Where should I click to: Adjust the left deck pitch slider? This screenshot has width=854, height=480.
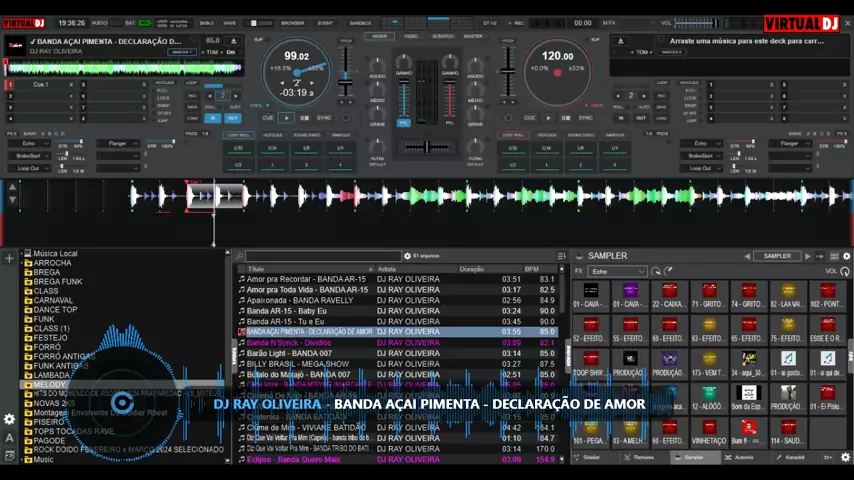tap(345, 82)
